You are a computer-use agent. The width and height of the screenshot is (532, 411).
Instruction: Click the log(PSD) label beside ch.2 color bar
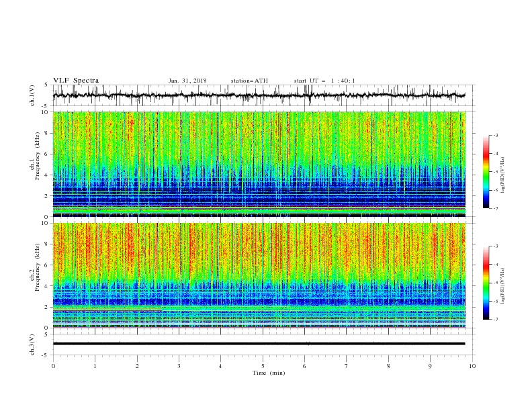pyautogui.click(x=503, y=286)
